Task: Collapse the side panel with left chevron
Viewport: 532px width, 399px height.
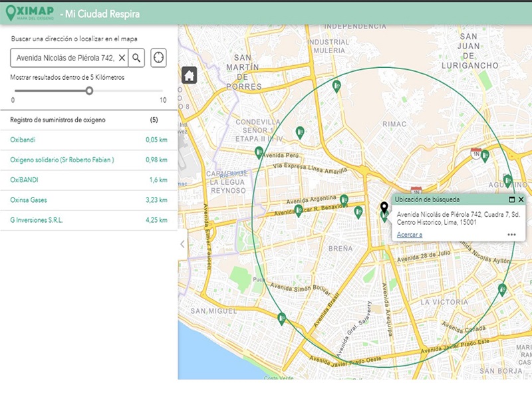Action: click(x=182, y=244)
